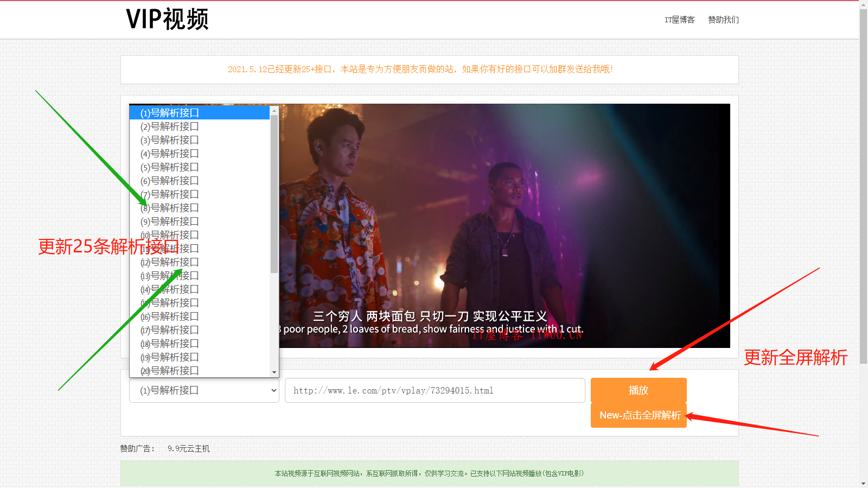Open the 赞助我们 link

(x=723, y=20)
